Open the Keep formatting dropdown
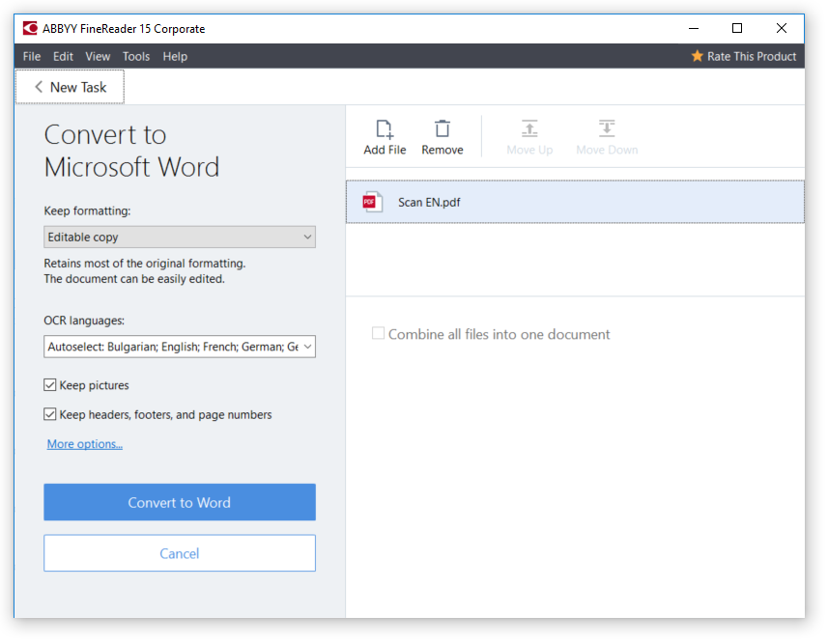 pos(180,238)
